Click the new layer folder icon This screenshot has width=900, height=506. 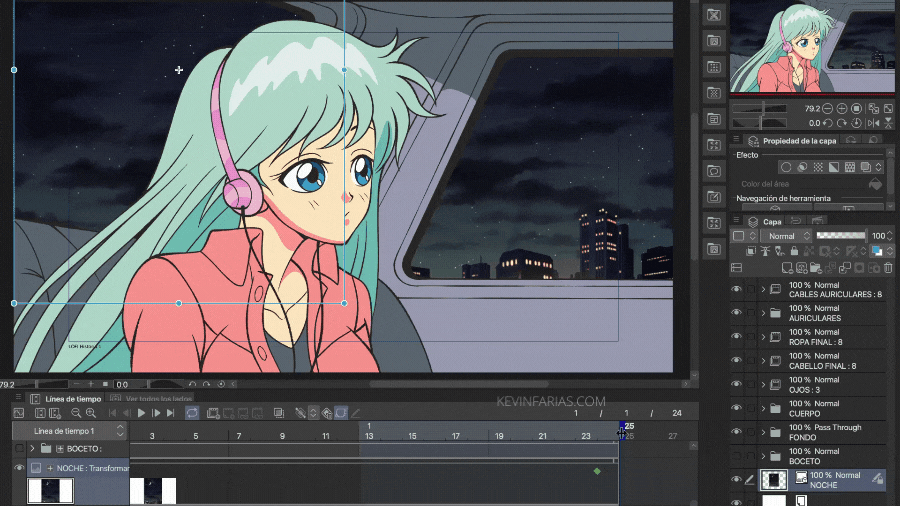pos(816,268)
